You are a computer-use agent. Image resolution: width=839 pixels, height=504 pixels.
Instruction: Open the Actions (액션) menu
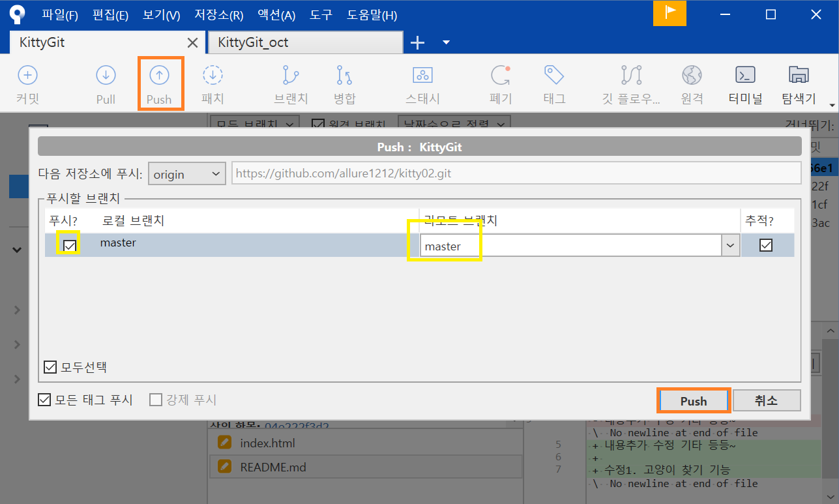(276, 15)
